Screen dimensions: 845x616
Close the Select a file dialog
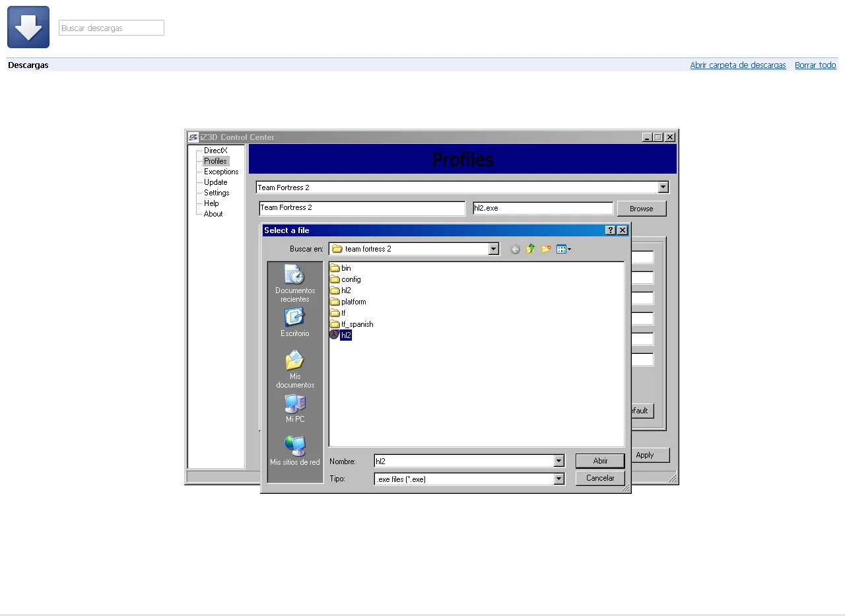pos(622,230)
